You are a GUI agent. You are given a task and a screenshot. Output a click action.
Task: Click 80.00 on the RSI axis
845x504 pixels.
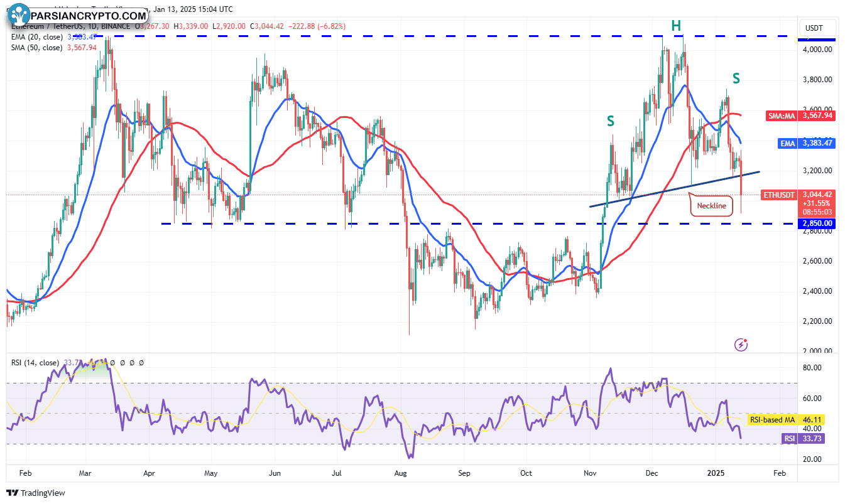tap(812, 368)
